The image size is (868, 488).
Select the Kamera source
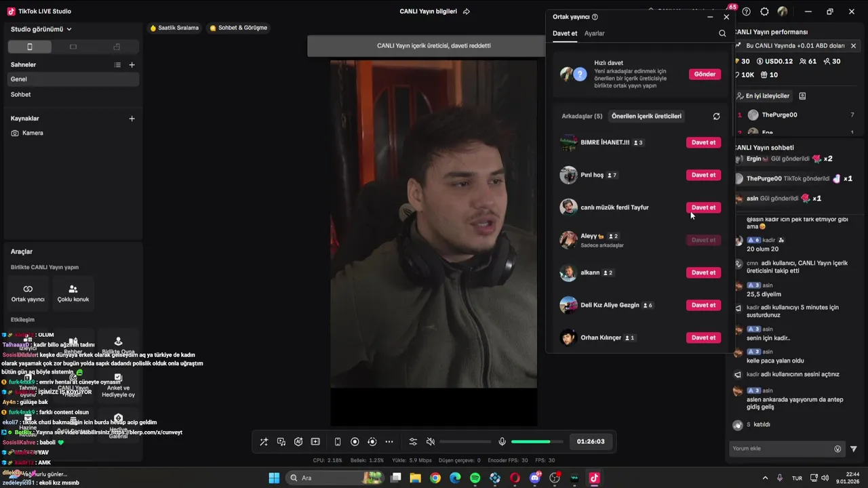73,134
